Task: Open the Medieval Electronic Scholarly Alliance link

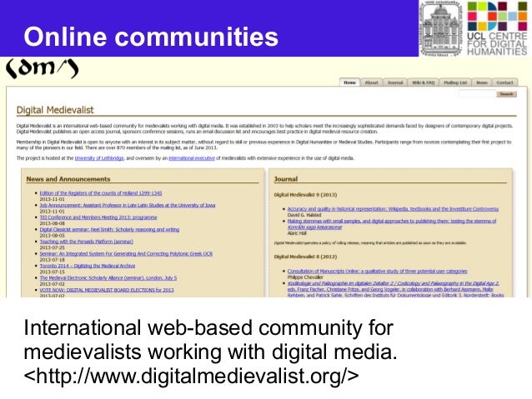Action: click(x=108, y=277)
